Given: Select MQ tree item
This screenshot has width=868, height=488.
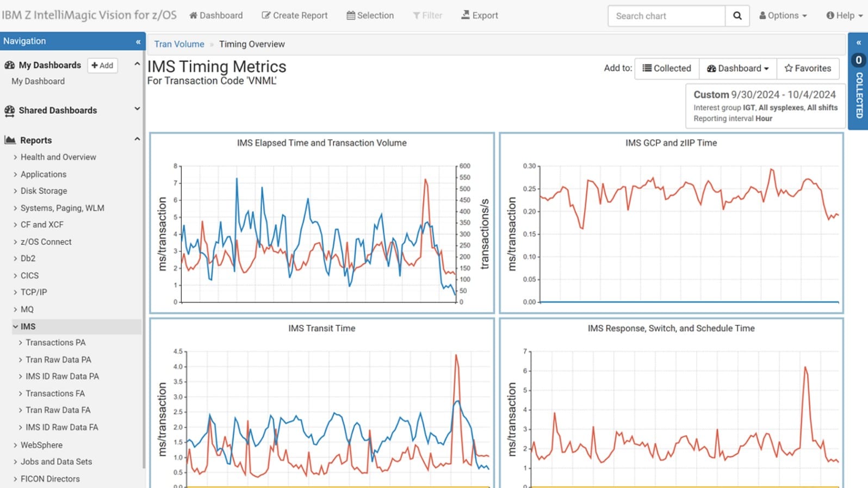Looking at the screenshot, I should click(27, 310).
